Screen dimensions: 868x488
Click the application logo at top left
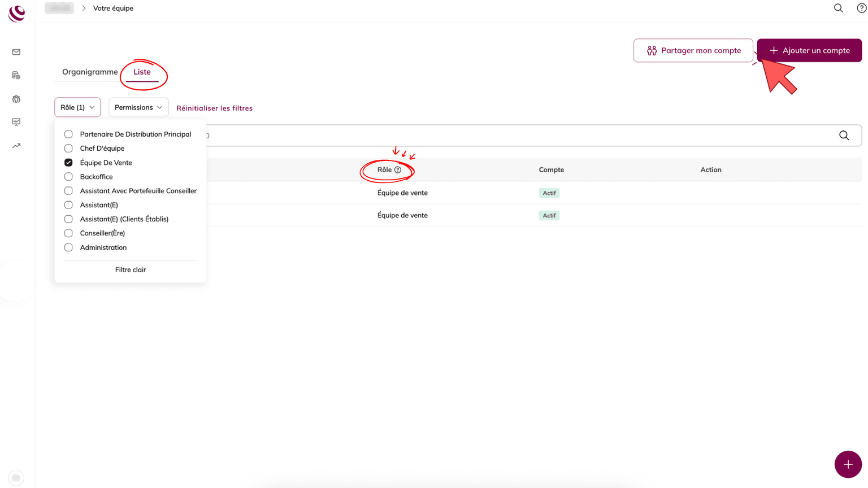coord(16,12)
